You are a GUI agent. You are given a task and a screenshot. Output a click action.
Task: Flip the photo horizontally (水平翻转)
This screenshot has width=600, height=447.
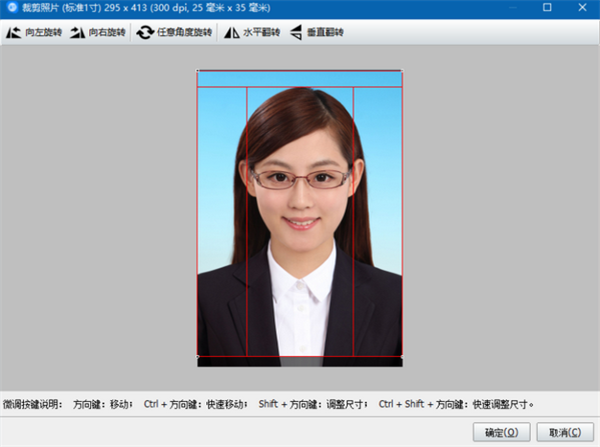point(231,33)
